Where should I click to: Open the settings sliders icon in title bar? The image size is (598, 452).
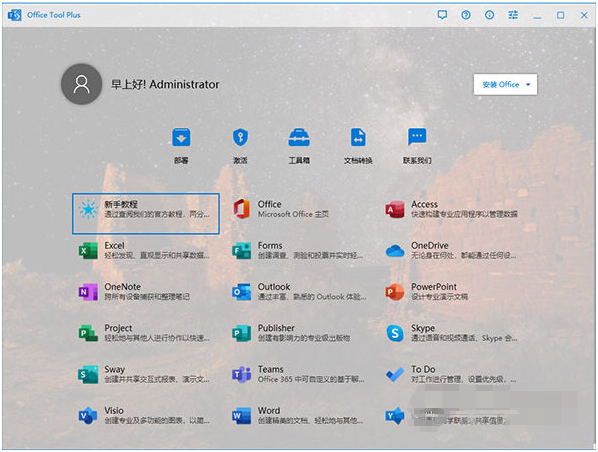pyautogui.click(x=513, y=15)
